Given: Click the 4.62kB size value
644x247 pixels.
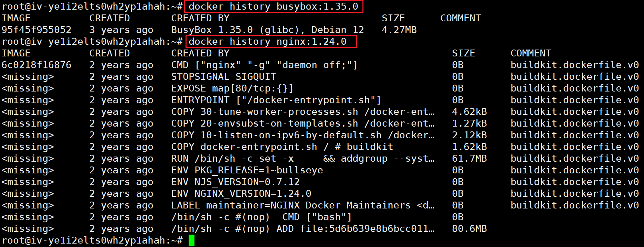Looking at the screenshot, I should (469, 112).
